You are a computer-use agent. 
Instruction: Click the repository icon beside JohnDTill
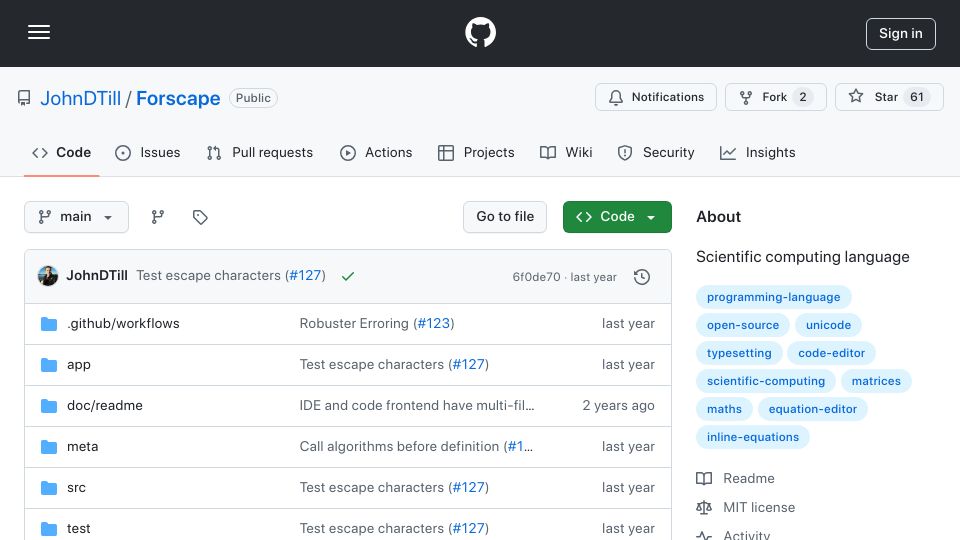click(24, 98)
